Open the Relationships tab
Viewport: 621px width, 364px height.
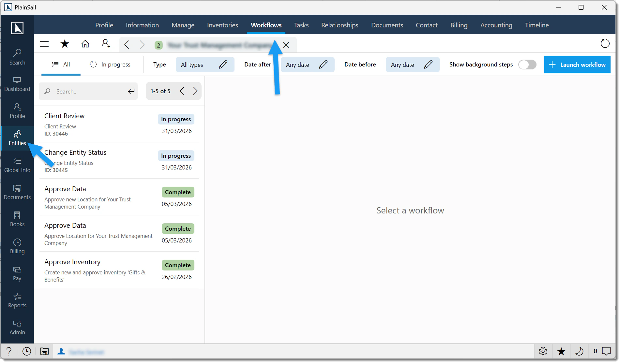click(340, 25)
